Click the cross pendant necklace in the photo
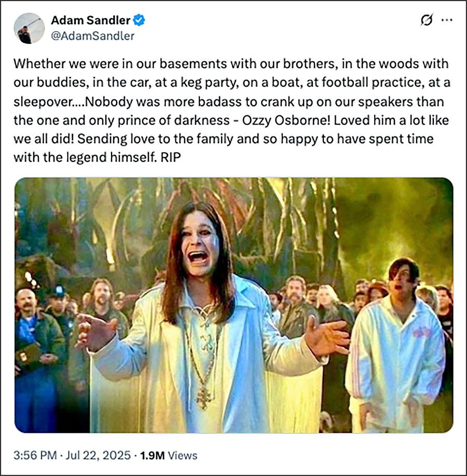This screenshot has width=467, height=476. [x=203, y=397]
